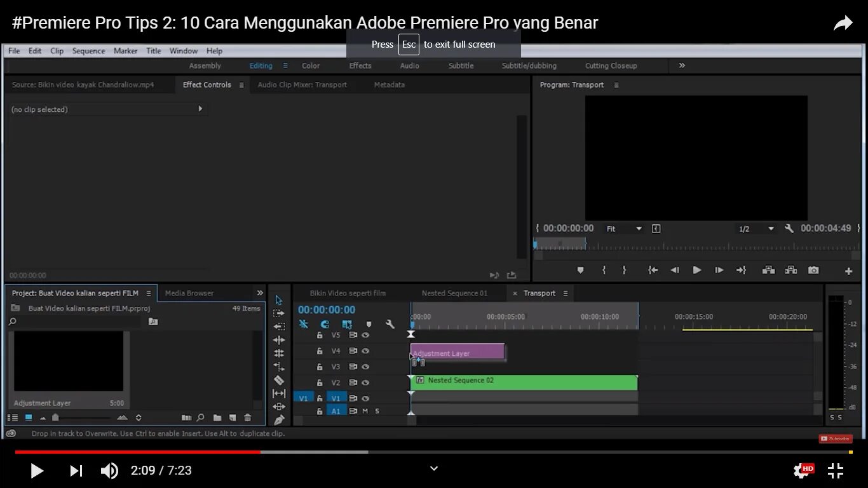Screen dimensions: 868x488
Task: Open Effect Controls panel menu
Action: coord(241,85)
